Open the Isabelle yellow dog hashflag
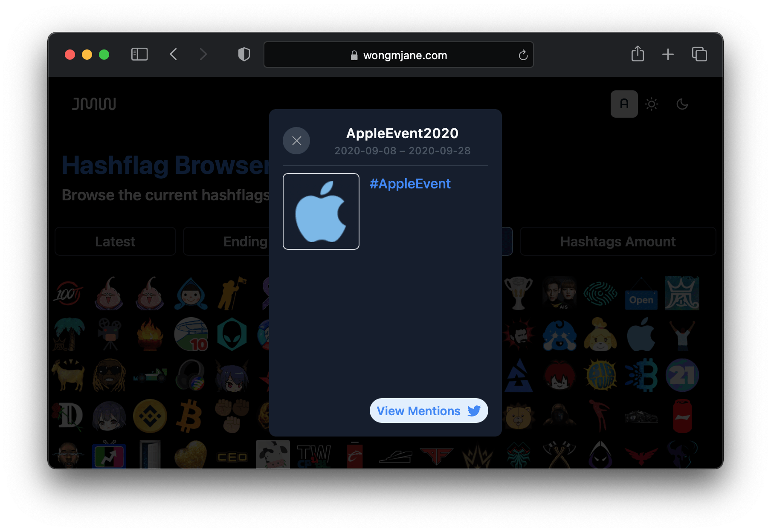 click(x=600, y=334)
